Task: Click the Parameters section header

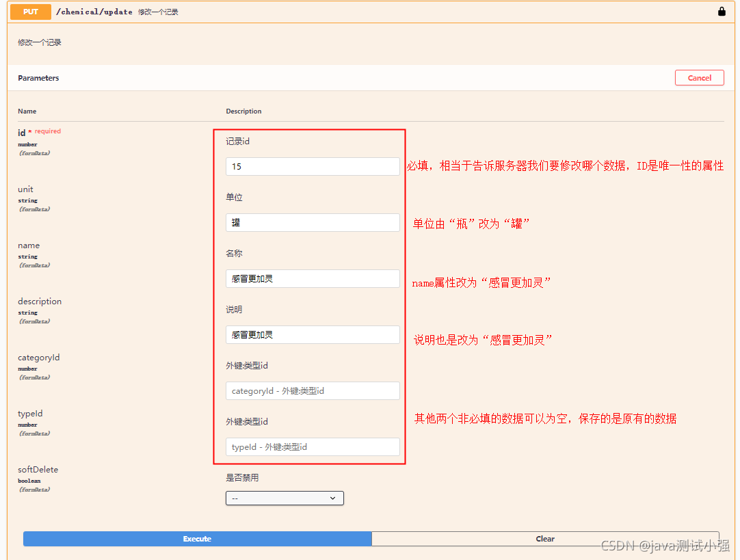Action: click(x=38, y=78)
